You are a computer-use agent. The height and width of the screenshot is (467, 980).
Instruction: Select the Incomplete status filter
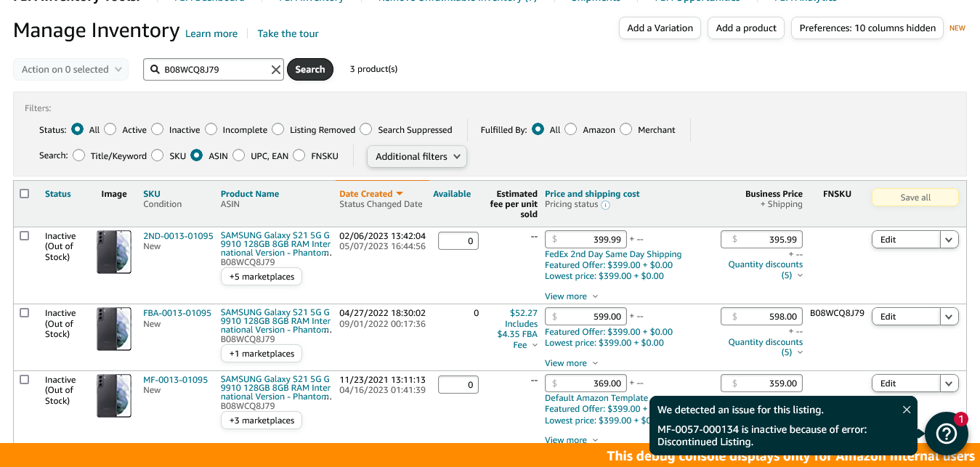(x=211, y=129)
